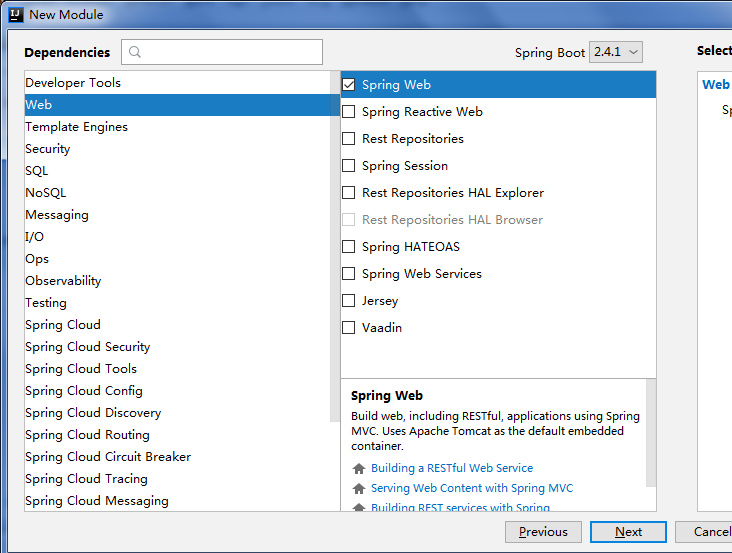Viewport: 732px width, 553px height.
Task: Check Rest Repositories HAL Explorer checkbox
Action: 349,193
